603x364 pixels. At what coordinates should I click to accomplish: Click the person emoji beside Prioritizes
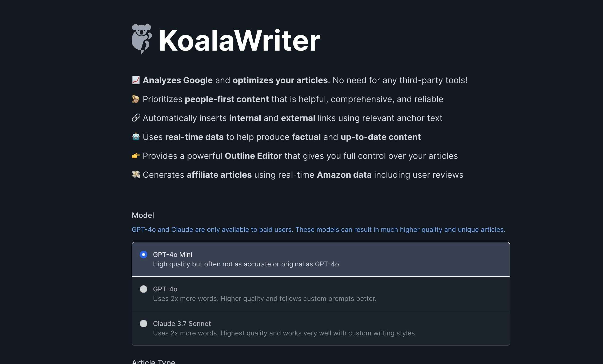coord(136,99)
